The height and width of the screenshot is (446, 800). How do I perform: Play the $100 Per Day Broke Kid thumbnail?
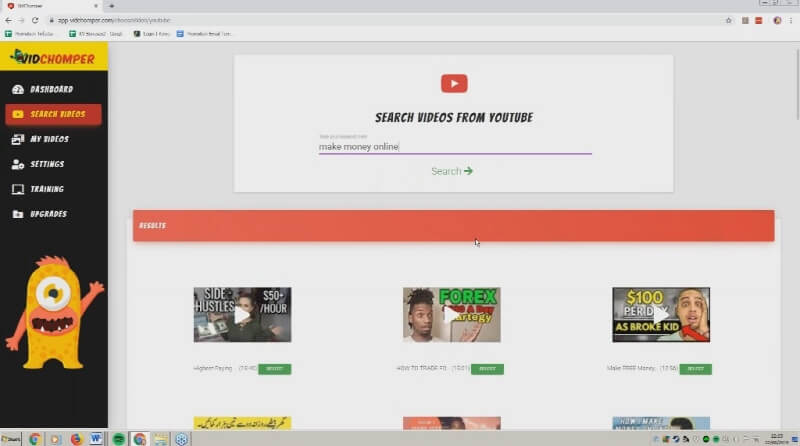(x=661, y=315)
